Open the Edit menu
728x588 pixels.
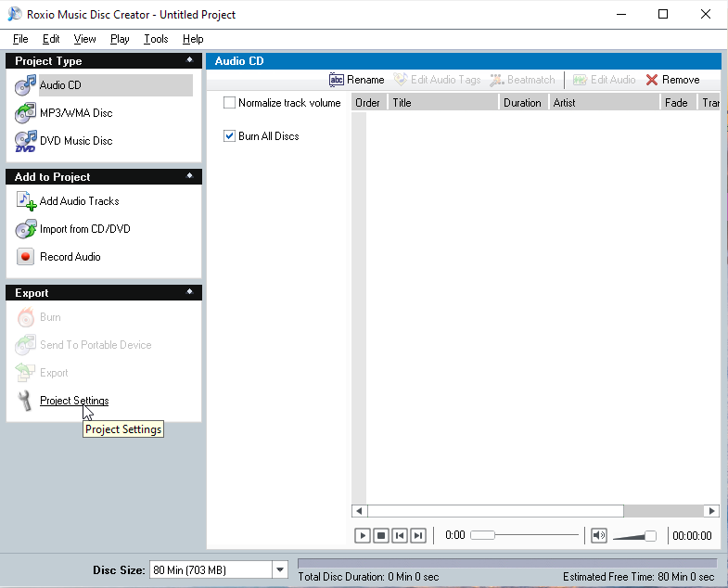coord(51,39)
